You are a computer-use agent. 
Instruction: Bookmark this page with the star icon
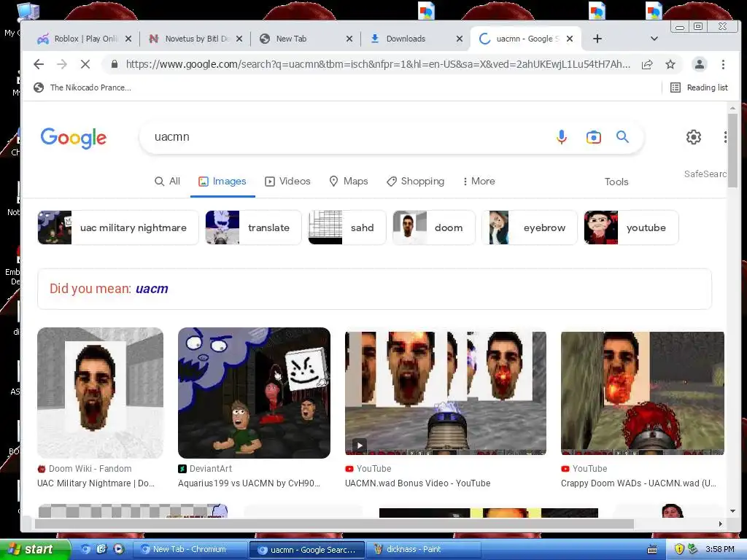pyautogui.click(x=670, y=64)
